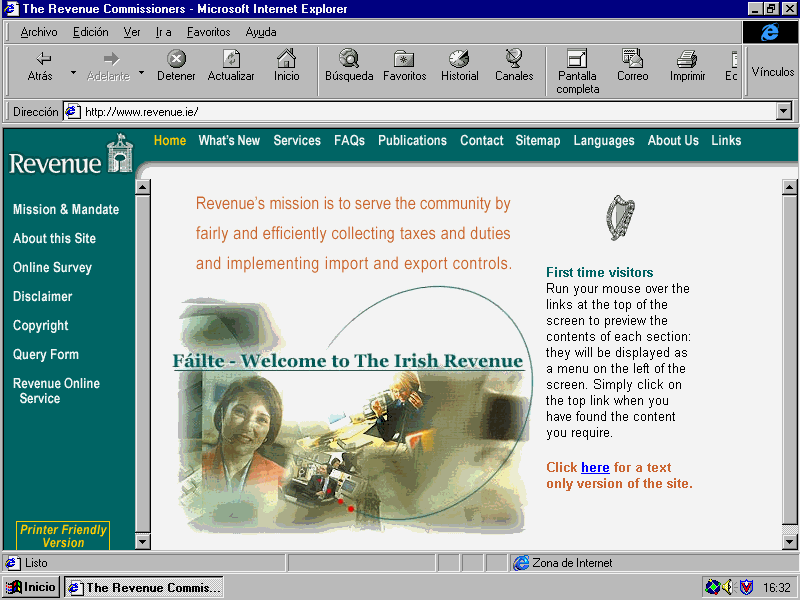The width and height of the screenshot is (800, 600).
Task: Select The Revenue Commis... taskbar button
Action: (x=144, y=587)
